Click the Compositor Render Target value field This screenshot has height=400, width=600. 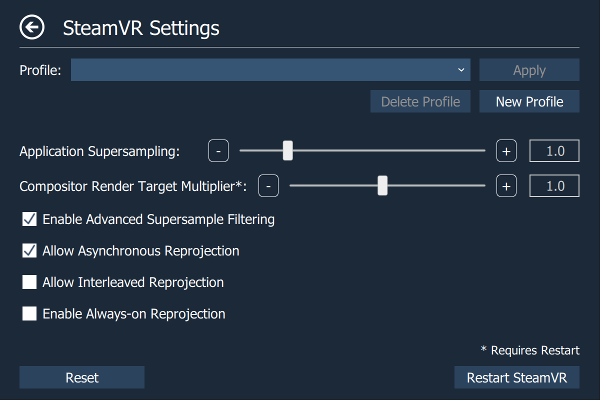coord(554,186)
